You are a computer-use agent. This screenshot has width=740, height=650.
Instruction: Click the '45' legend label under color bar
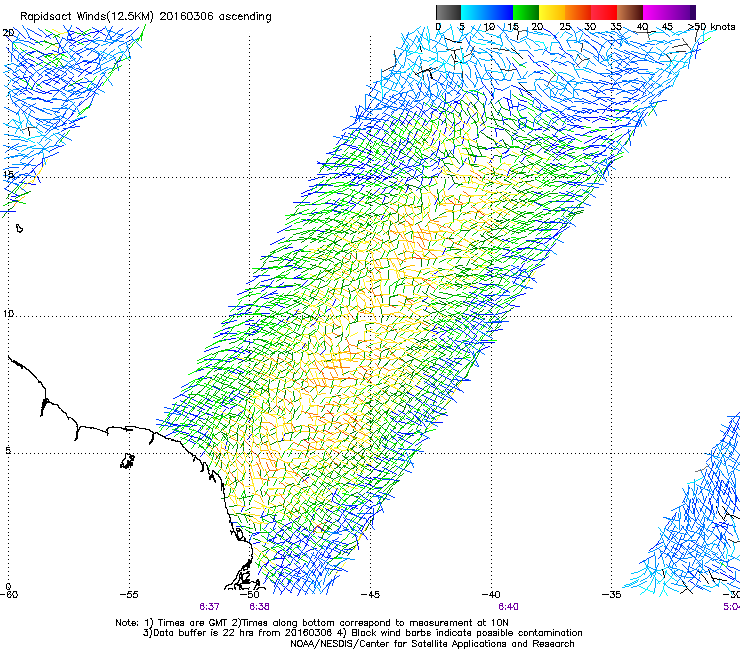[667, 27]
